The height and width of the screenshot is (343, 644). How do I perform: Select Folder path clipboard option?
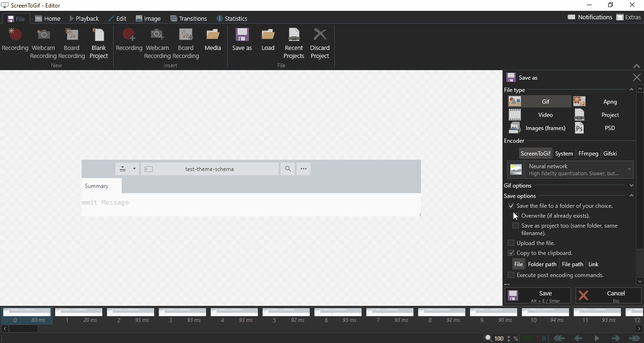[542, 264]
